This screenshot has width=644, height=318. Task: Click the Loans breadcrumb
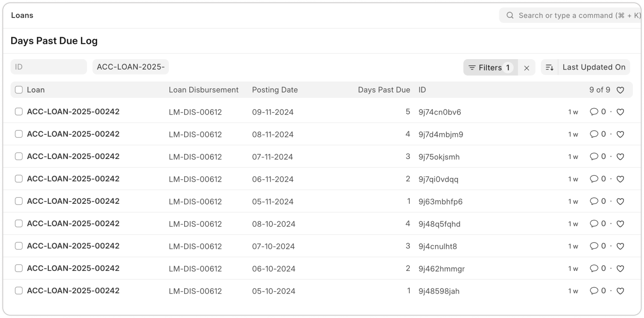(22, 16)
